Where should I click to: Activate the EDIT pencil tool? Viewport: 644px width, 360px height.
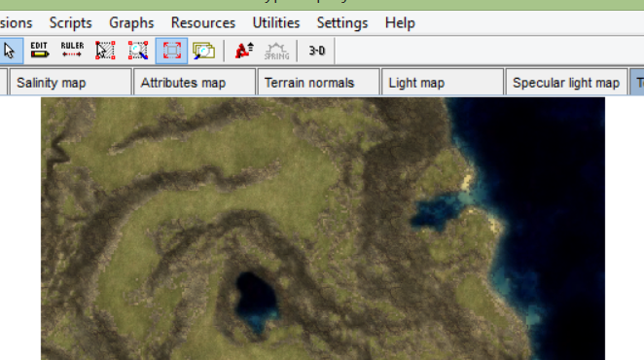pyautogui.click(x=40, y=51)
